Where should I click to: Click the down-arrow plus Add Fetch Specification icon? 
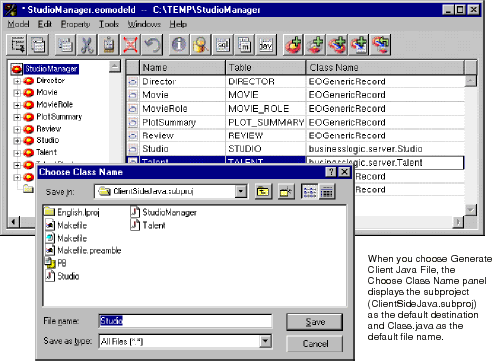(x=358, y=44)
